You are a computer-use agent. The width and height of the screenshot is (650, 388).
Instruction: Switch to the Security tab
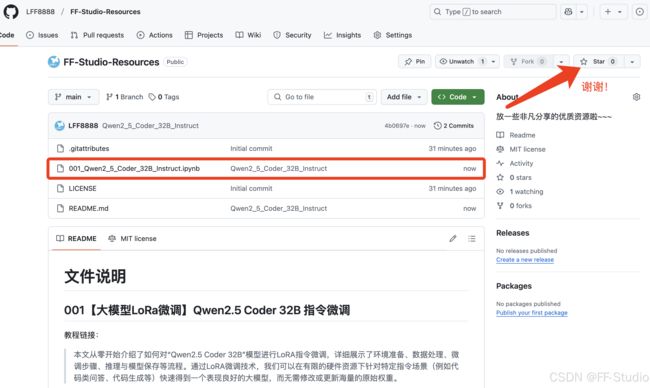(x=292, y=35)
